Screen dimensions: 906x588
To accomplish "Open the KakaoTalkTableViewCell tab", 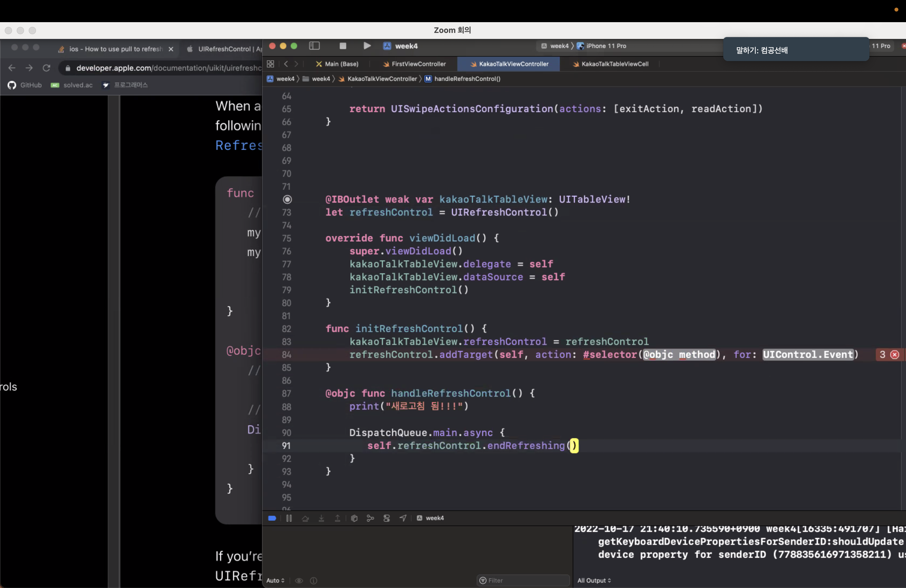I will [x=610, y=64].
